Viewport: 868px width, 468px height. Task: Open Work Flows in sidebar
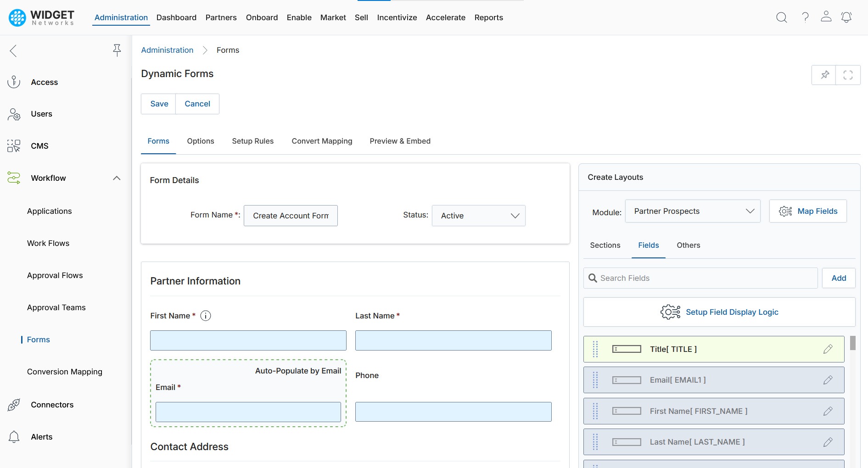pyautogui.click(x=48, y=243)
